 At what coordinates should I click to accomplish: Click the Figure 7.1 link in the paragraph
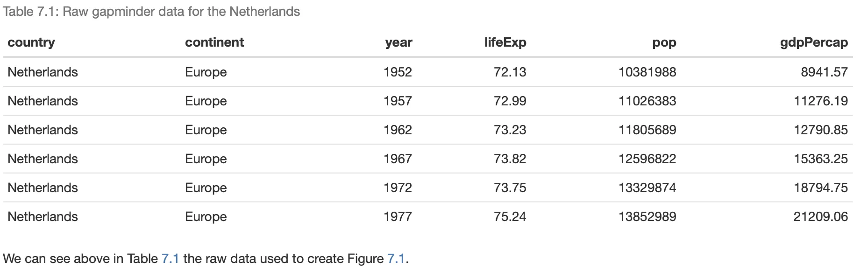pyautogui.click(x=396, y=259)
